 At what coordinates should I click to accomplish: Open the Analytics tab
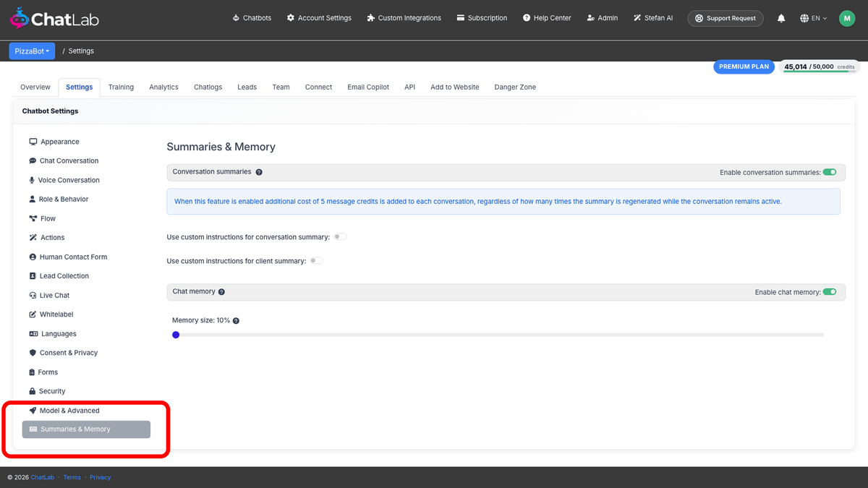click(163, 87)
